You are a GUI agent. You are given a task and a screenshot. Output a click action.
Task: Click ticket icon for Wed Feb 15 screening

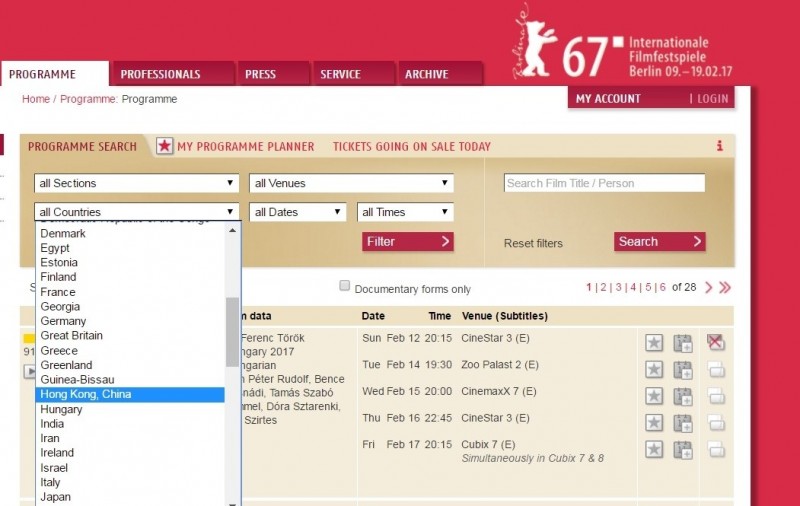pos(715,396)
